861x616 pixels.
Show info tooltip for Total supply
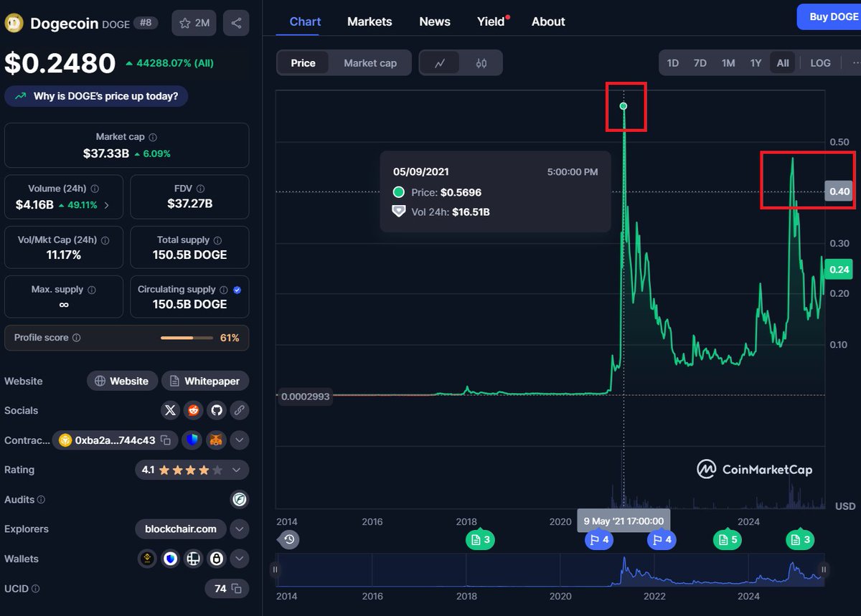pos(217,240)
